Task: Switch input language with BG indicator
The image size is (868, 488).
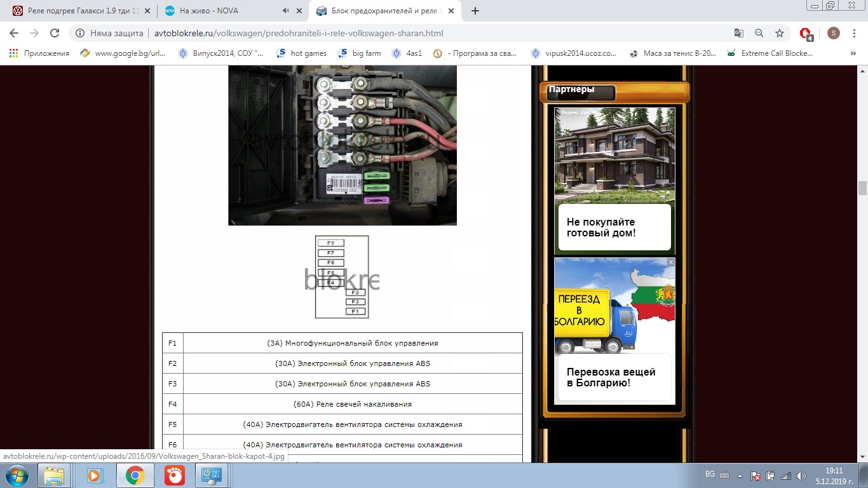Action: (x=710, y=475)
